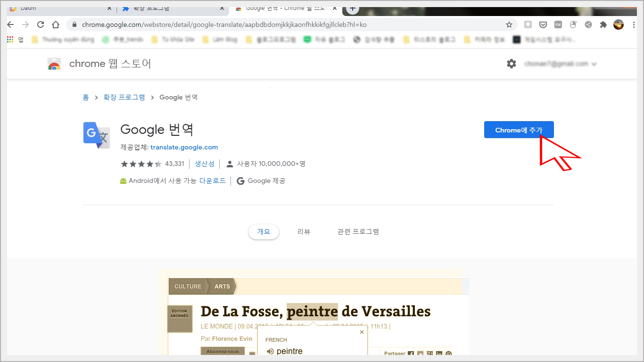The height and width of the screenshot is (362, 644).
Task: Open Chrome Web Store settings gear
Action: pos(512,64)
